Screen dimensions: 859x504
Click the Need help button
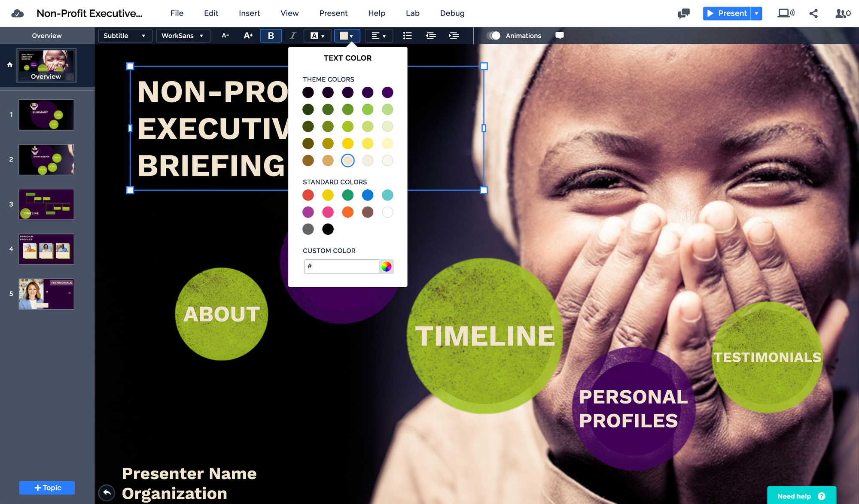pyautogui.click(x=801, y=496)
